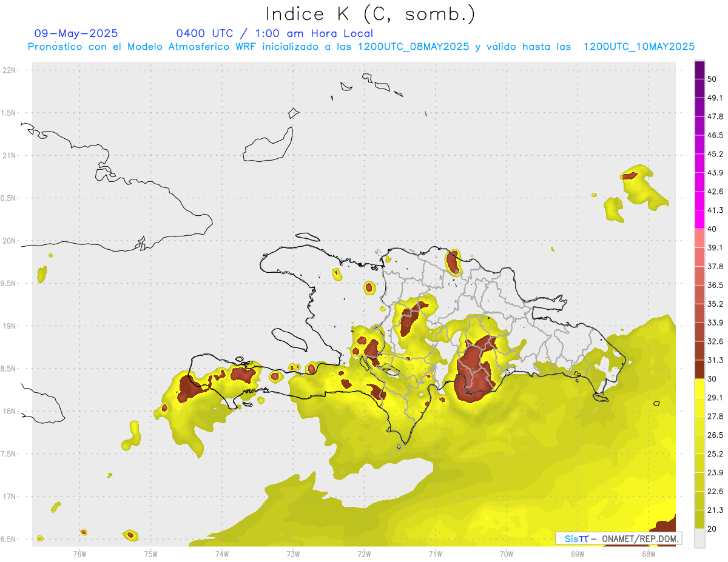Click the '36.5' colorbar value
728x562 pixels.
tap(715, 285)
